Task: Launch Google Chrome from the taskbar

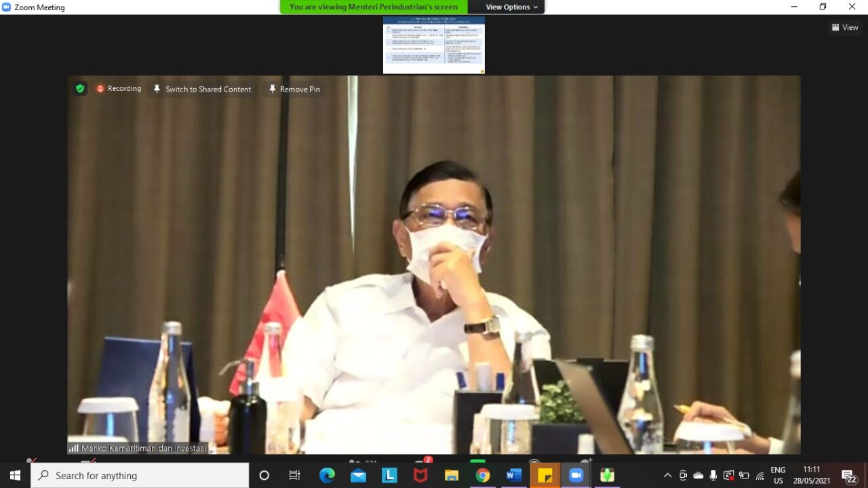Action: click(483, 476)
